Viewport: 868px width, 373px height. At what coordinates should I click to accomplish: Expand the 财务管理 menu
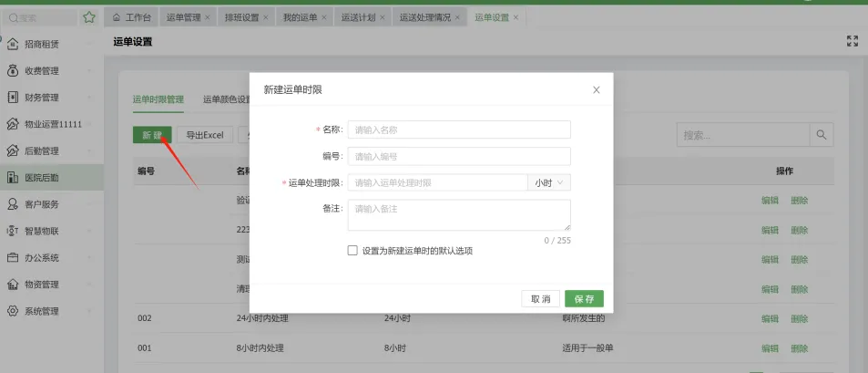[89, 98]
